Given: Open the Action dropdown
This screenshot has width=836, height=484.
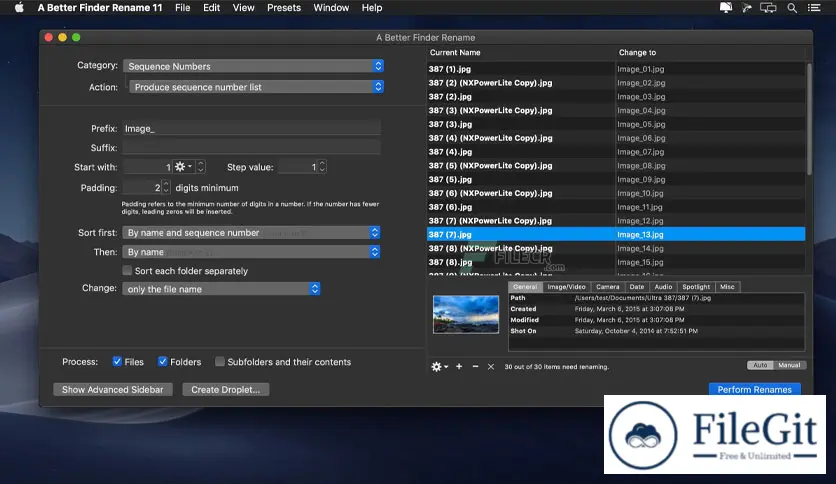Looking at the screenshot, I should coord(256,87).
